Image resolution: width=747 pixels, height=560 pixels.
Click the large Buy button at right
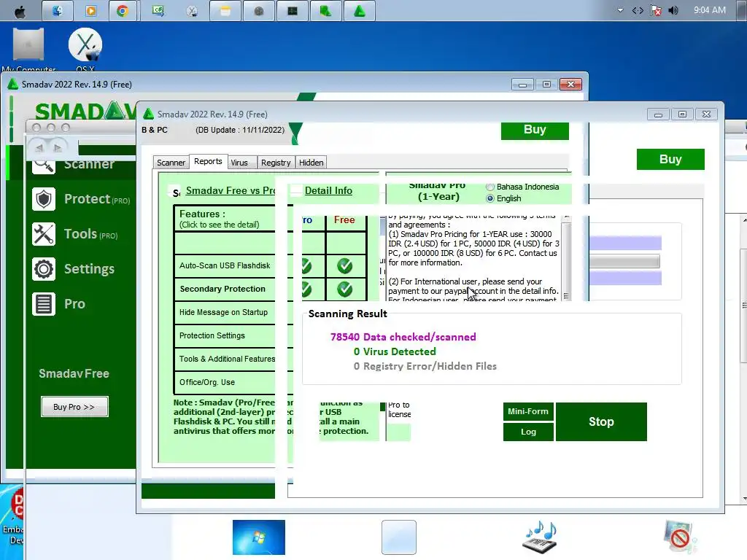coord(670,159)
